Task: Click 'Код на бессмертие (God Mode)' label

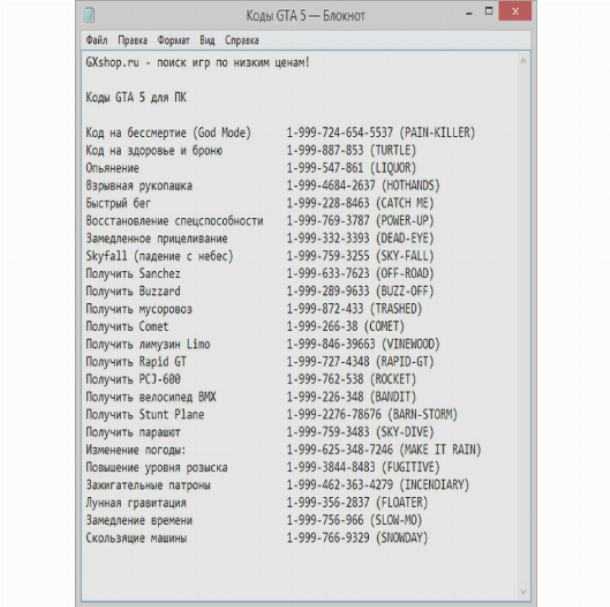Action: pos(168,133)
